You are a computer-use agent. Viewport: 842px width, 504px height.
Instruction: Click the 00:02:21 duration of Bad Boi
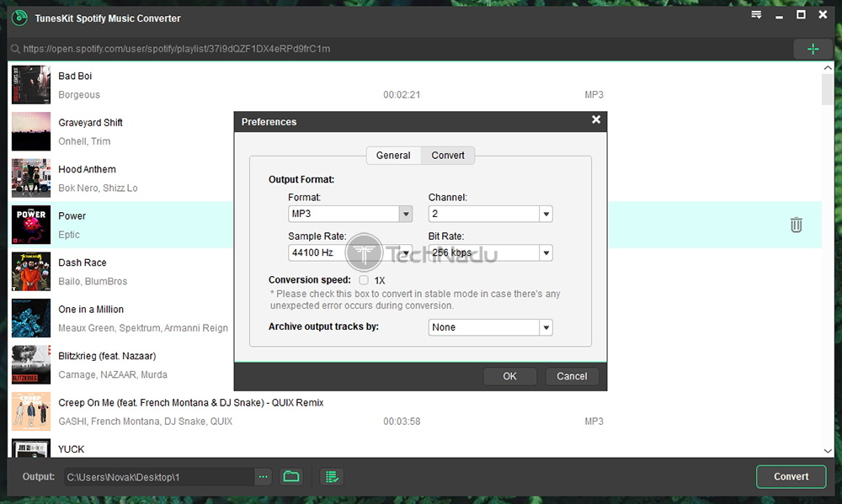tap(402, 95)
